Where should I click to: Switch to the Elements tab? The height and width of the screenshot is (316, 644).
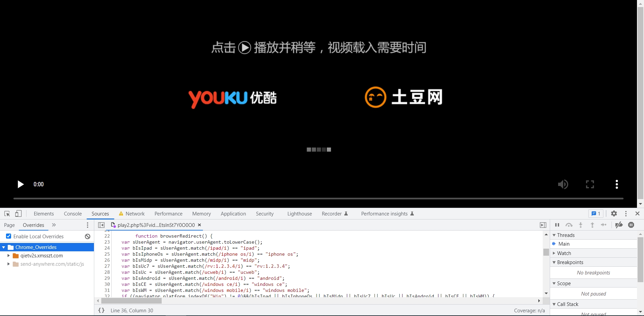44,214
